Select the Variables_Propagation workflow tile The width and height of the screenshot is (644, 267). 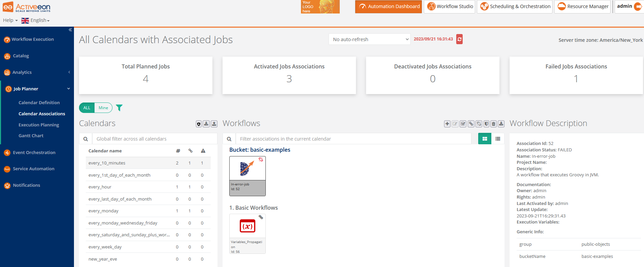click(248, 234)
